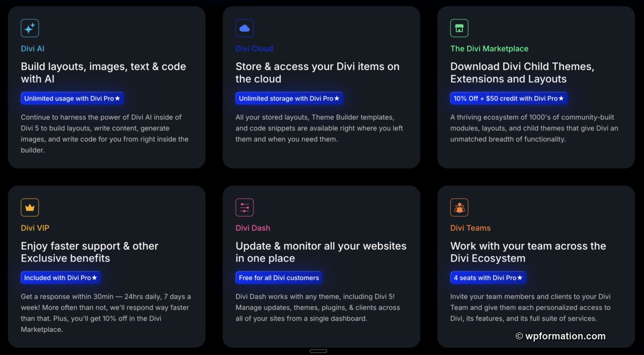Click paragraph 'Continue to harness the power of Divi AI'
The image size is (644, 355).
coord(105,134)
